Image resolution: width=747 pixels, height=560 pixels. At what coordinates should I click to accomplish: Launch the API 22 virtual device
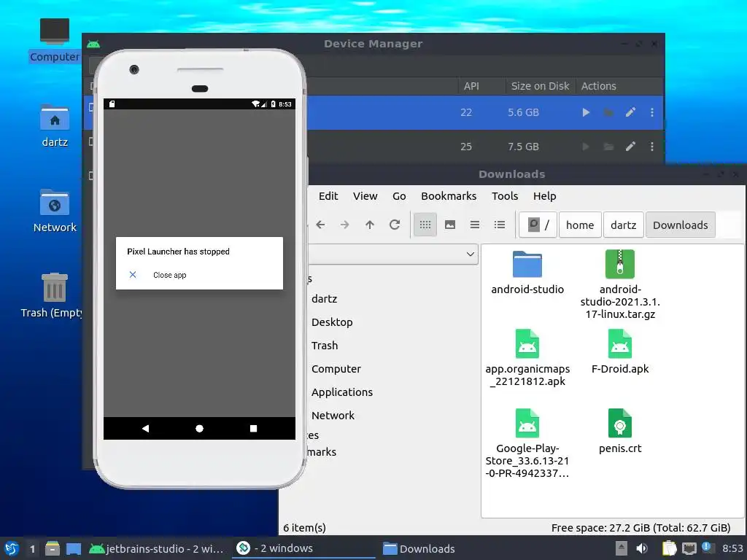(586, 112)
